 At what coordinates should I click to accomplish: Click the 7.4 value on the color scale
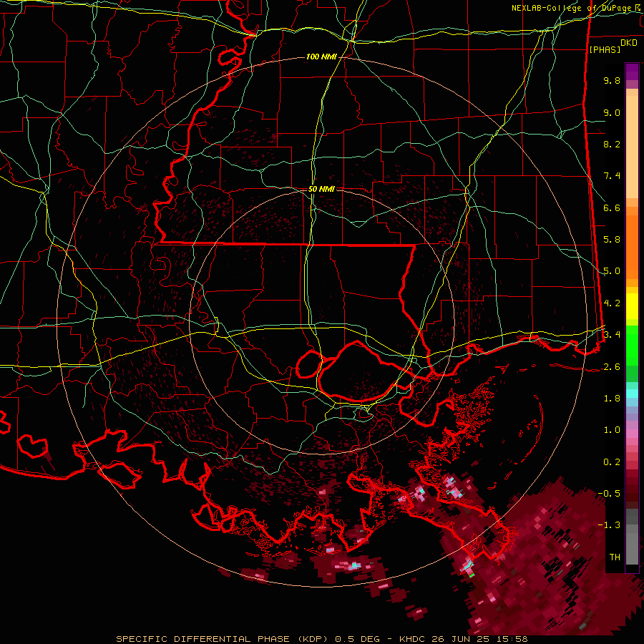[x=612, y=176]
